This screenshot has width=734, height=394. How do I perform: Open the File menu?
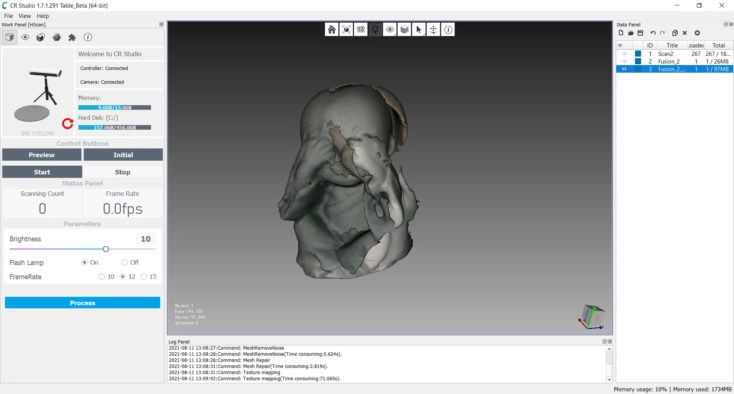pyautogui.click(x=8, y=16)
